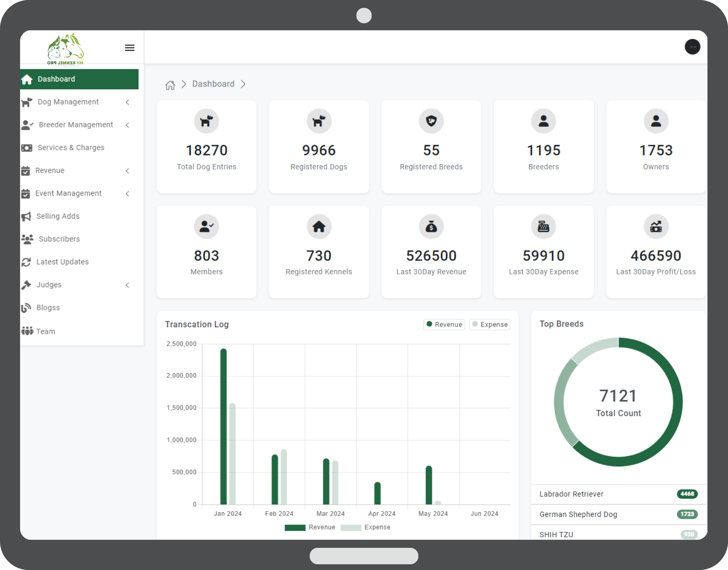Click the Jan 2024 revenue bar
Viewport: 728px width, 570px height.
[x=223, y=426]
